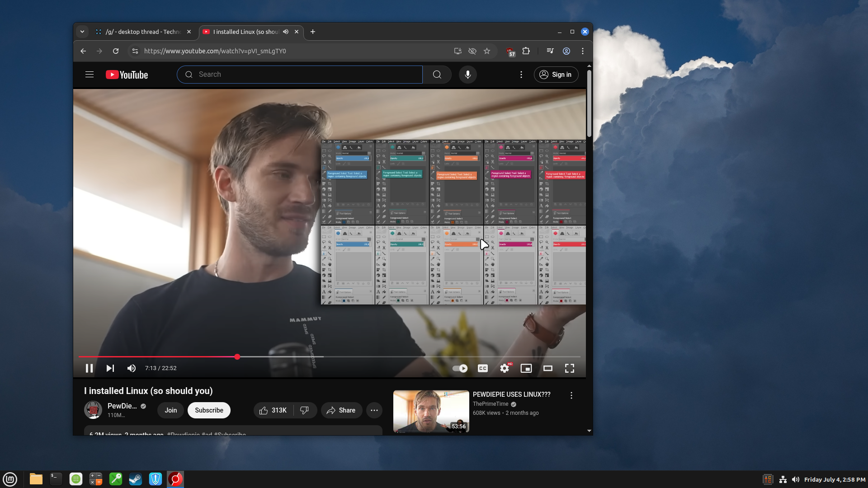
Task: Open media controls in browser toolbar
Action: coord(550,51)
